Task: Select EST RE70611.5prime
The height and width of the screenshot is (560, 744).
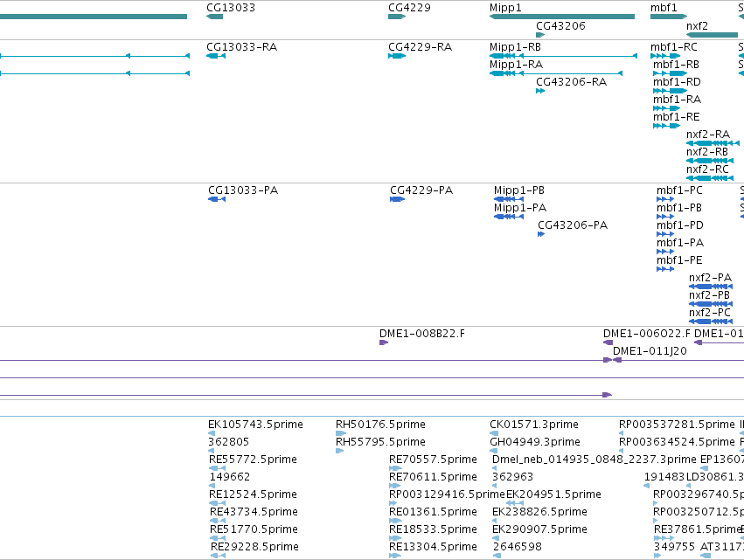Action: point(433,476)
